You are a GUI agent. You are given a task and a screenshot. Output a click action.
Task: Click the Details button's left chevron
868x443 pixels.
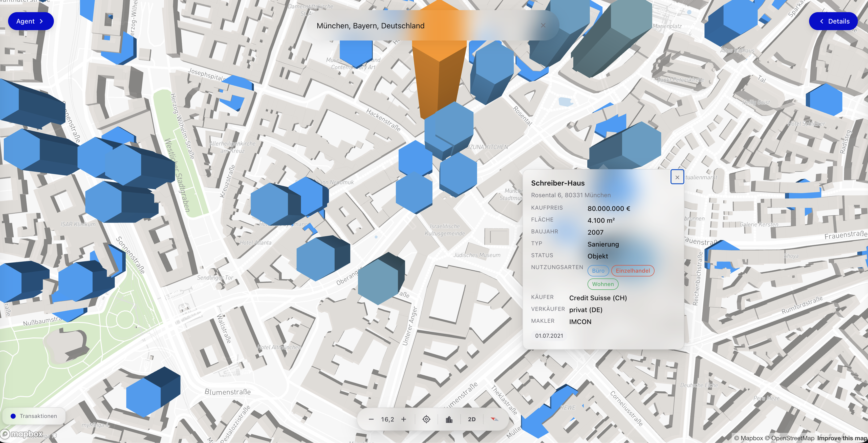click(821, 21)
